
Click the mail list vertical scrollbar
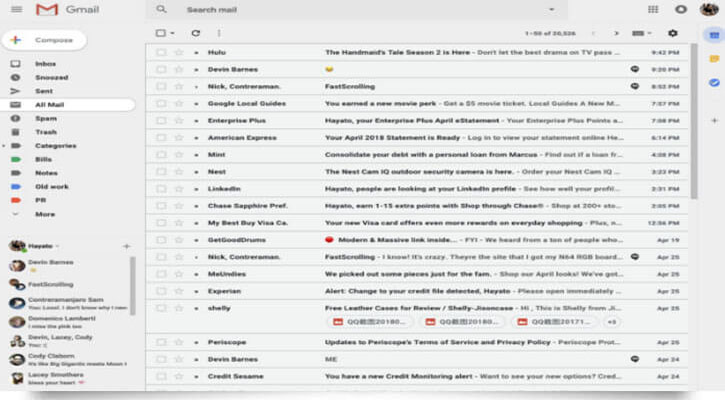(694, 121)
